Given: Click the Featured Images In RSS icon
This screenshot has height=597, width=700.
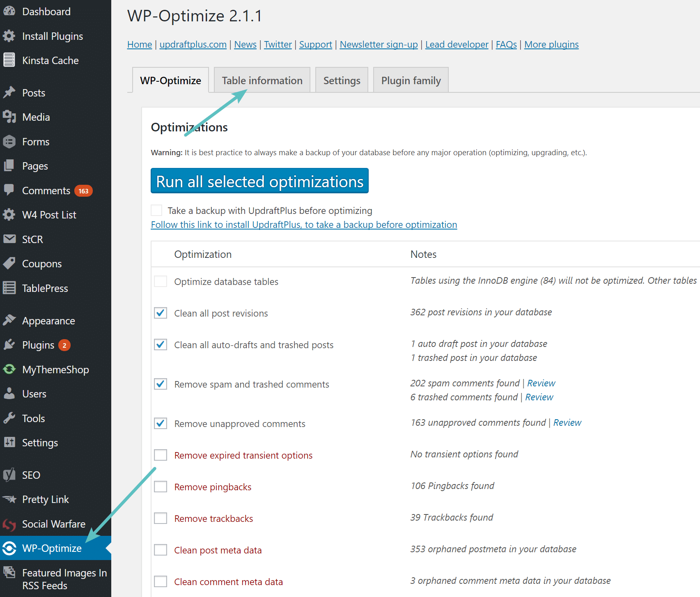Looking at the screenshot, I should pos(9,572).
